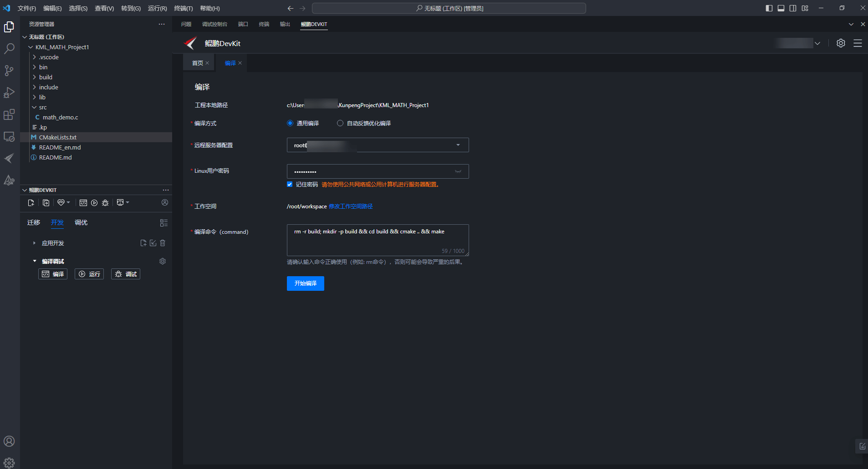Click trash delete icon in 应用开发 row
Image resolution: width=868 pixels, height=469 pixels.
163,243
